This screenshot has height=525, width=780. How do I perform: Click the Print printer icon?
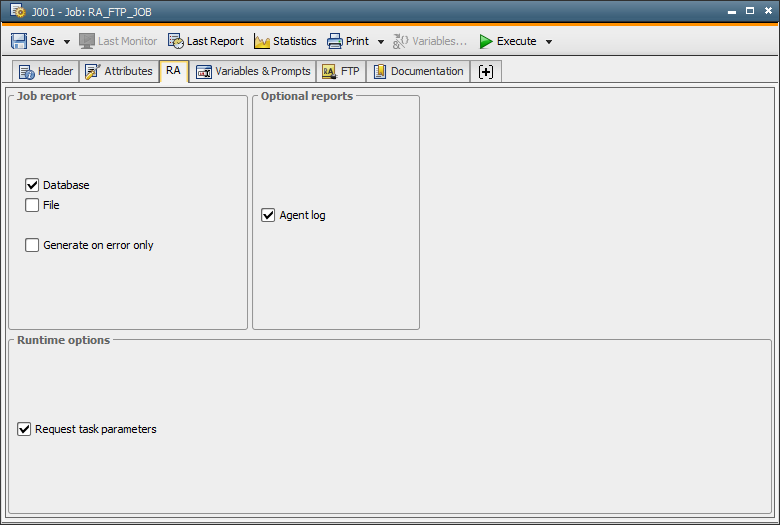tap(334, 41)
